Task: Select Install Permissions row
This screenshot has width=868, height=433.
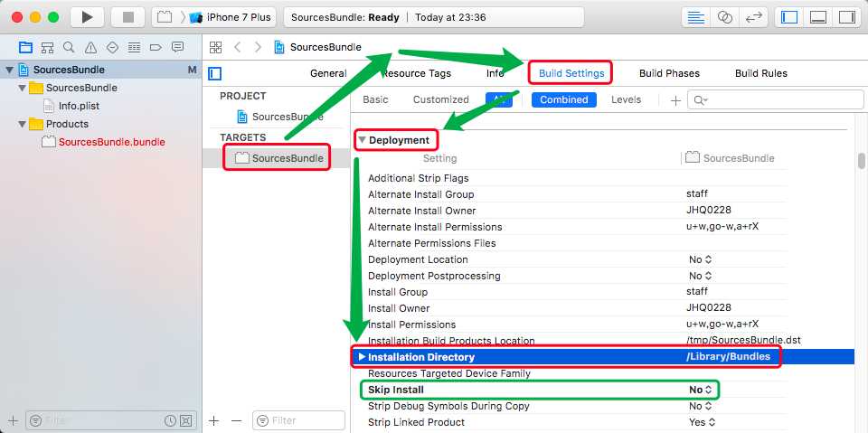Action: (576, 325)
